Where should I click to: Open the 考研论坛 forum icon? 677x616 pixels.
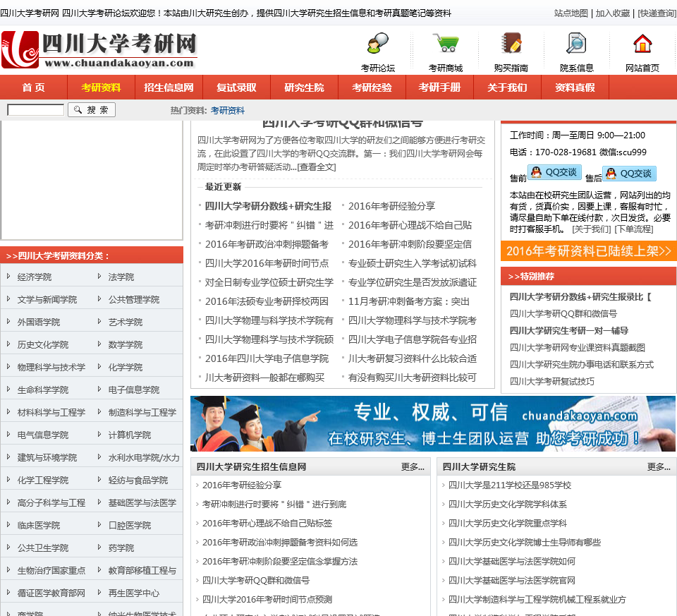[x=378, y=44]
